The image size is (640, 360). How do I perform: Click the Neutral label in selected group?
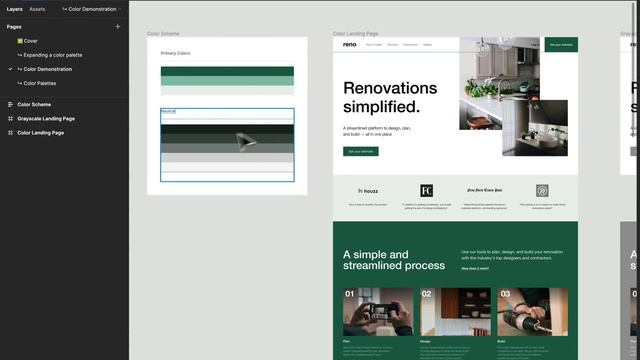168,111
